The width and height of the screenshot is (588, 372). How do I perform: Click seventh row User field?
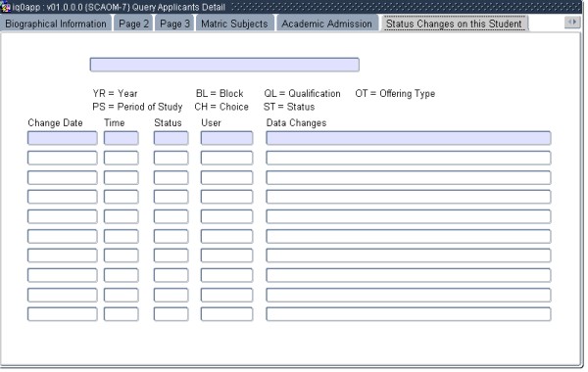[226, 256]
